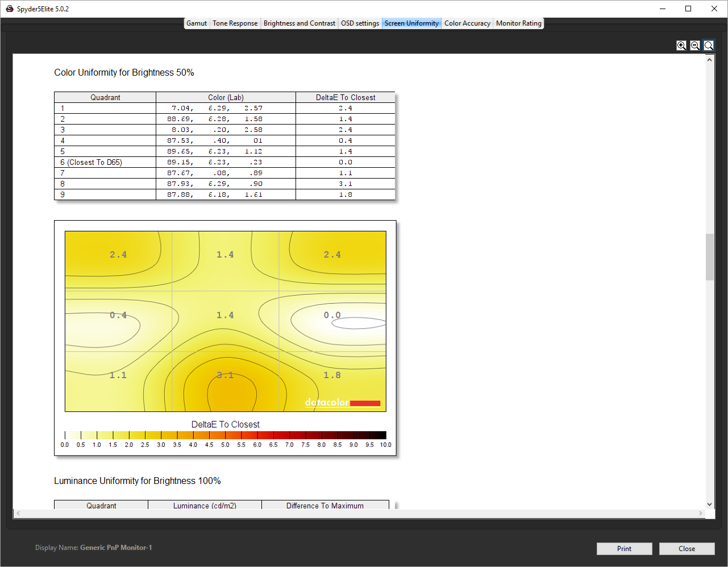The height and width of the screenshot is (567, 728).
Task: Click the 'Difference To Maximum' column header
Action: (x=325, y=506)
